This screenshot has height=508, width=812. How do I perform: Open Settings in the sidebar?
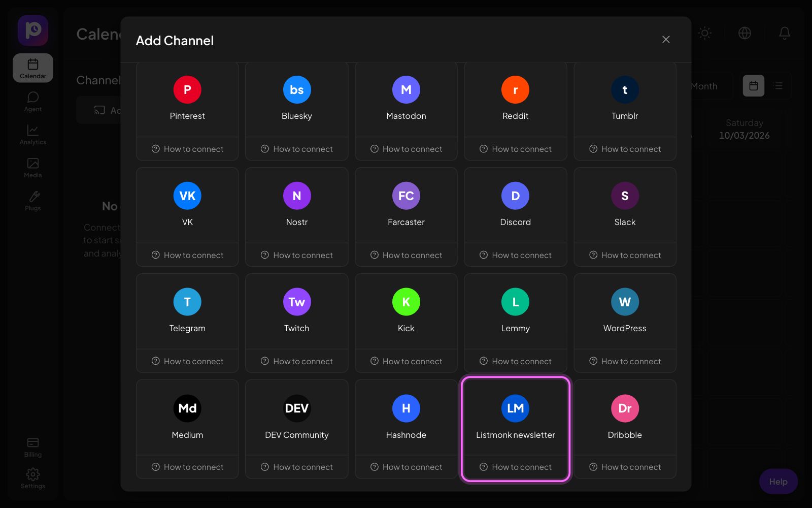coord(33,479)
